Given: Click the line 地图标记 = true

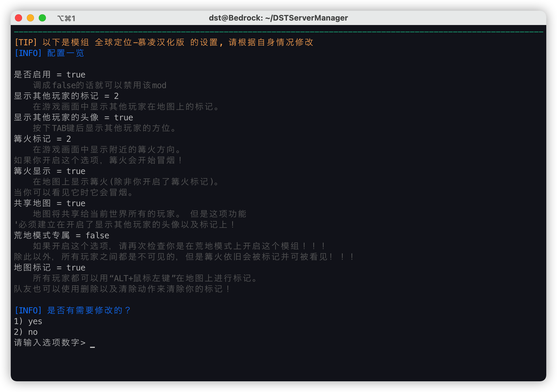Looking at the screenshot, I should (x=50, y=267).
